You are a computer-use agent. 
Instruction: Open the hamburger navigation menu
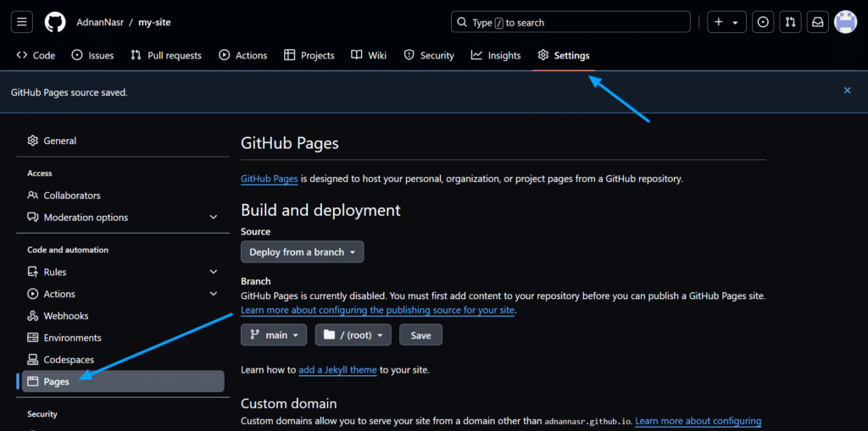click(x=21, y=22)
